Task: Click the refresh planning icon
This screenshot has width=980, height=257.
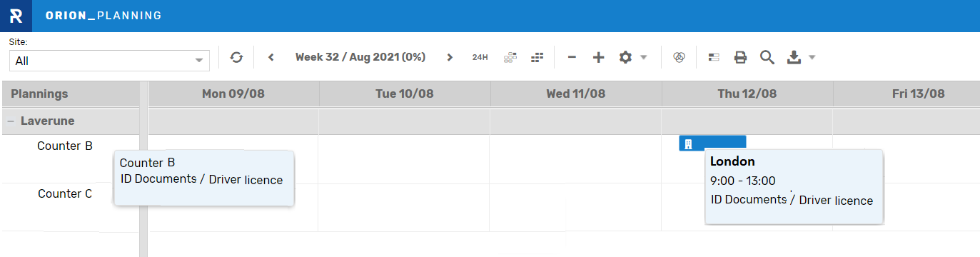Action: 236,58
